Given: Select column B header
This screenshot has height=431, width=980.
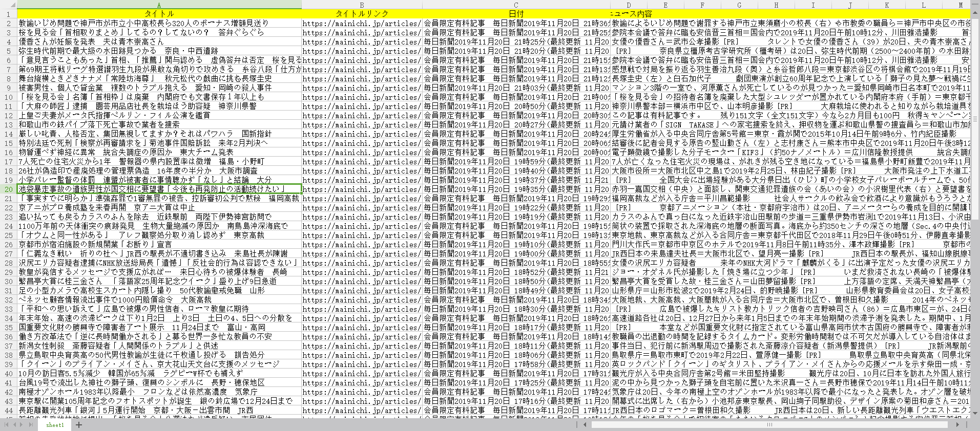Looking at the screenshot, I should coord(362,5).
